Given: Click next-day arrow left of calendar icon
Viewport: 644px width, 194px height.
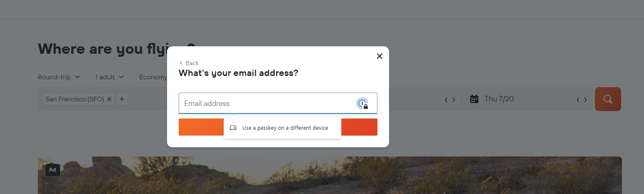Looking at the screenshot, I should point(454,100).
